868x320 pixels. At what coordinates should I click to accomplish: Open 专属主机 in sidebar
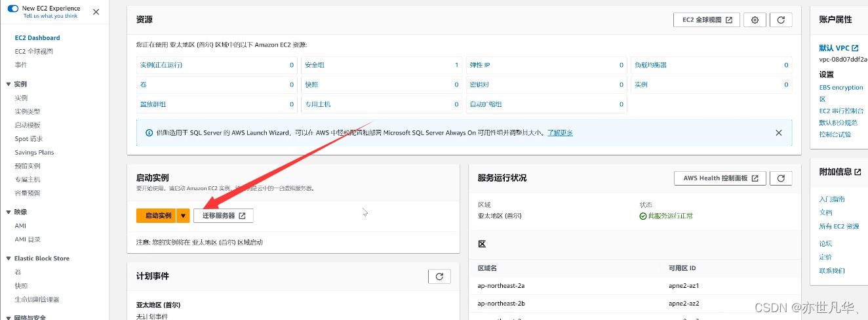(28, 180)
